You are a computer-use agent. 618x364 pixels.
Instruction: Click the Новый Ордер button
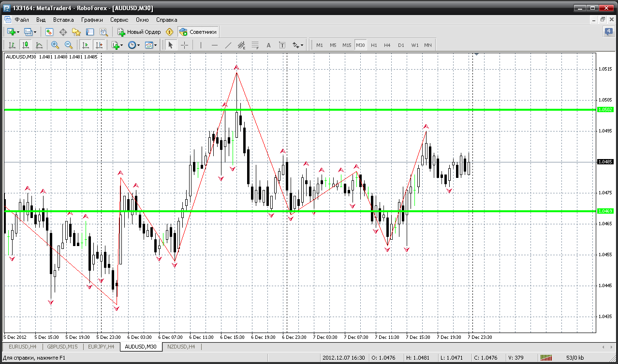(139, 32)
